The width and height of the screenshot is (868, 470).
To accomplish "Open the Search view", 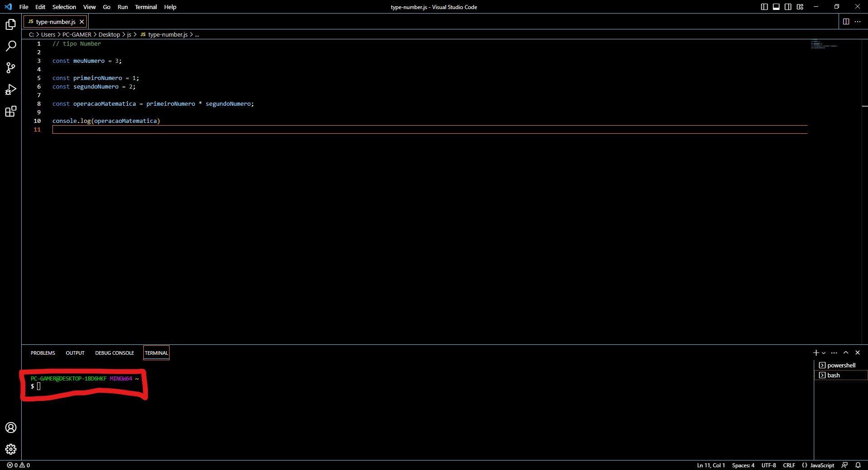I will click(11, 46).
